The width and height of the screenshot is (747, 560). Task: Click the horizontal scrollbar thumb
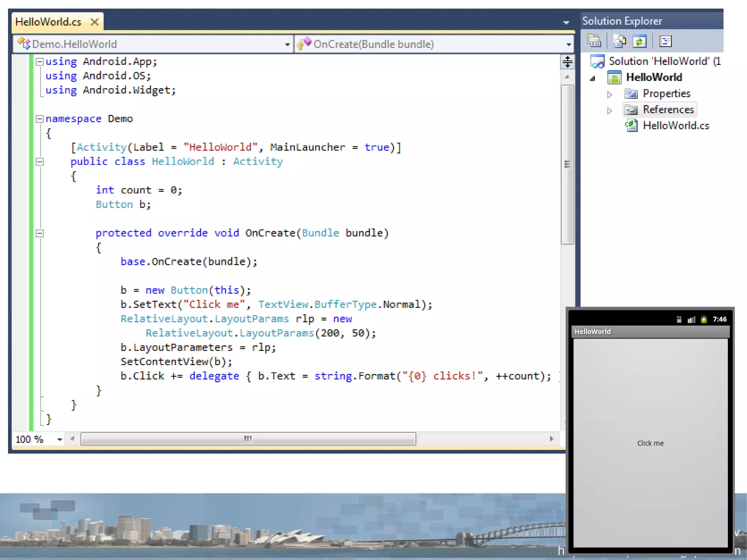tap(248, 439)
